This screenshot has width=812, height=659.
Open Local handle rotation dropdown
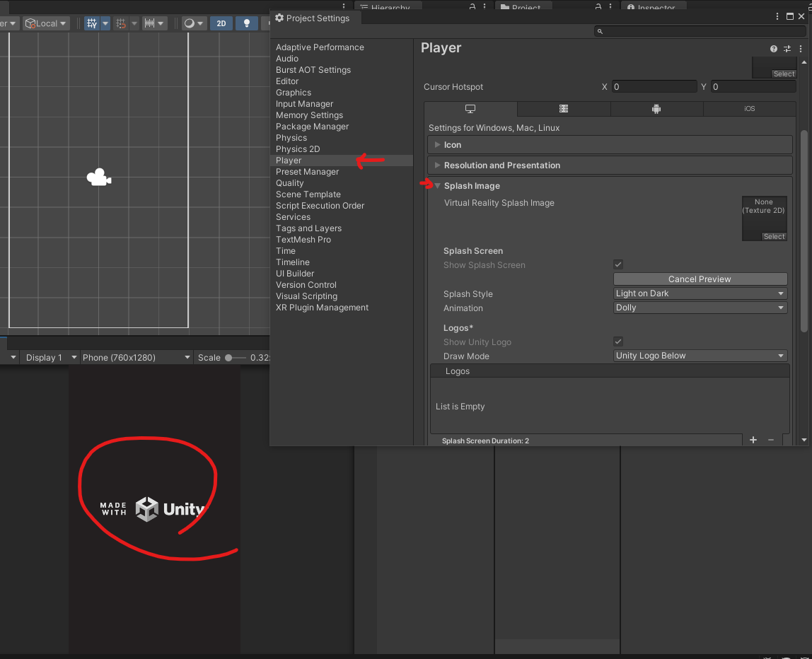46,23
